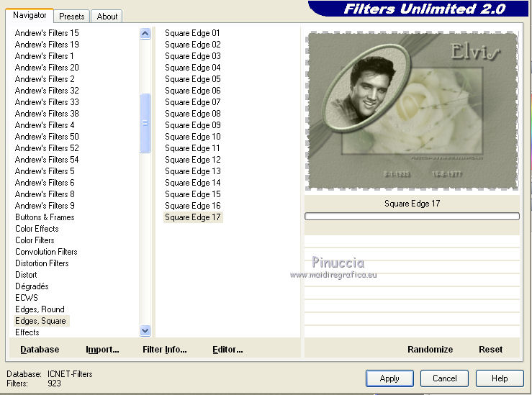The height and width of the screenshot is (395, 532).
Task: Select Andrew's Filters 32 category
Action: click(47, 91)
